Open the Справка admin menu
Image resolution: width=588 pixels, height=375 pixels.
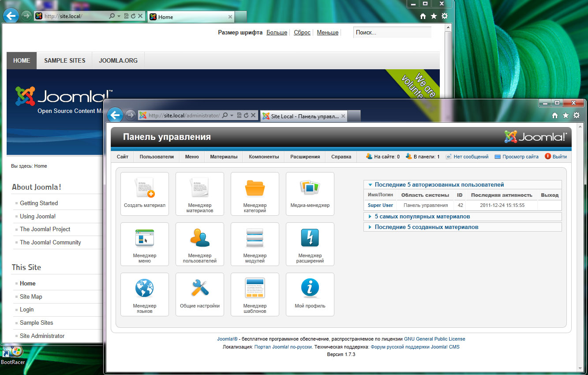point(341,157)
